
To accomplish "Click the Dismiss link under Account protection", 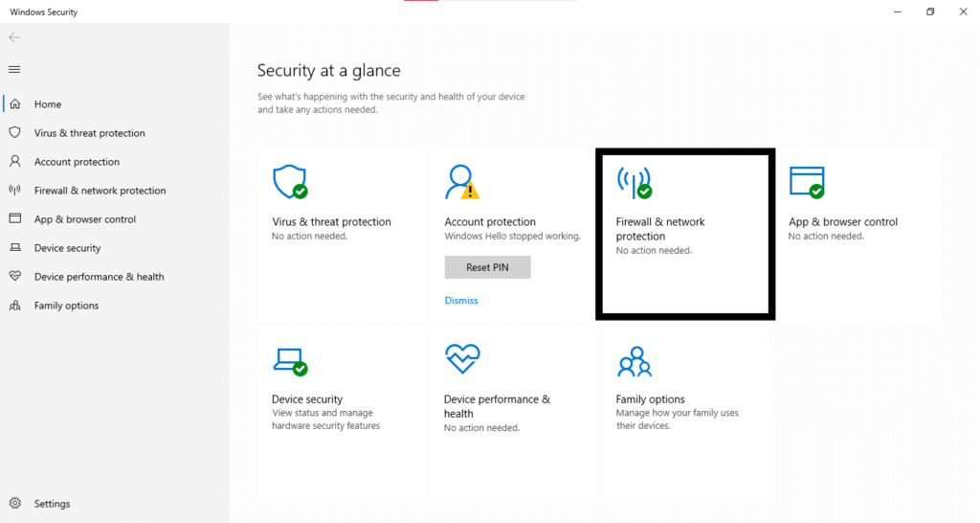I will pyautogui.click(x=461, y=301).
